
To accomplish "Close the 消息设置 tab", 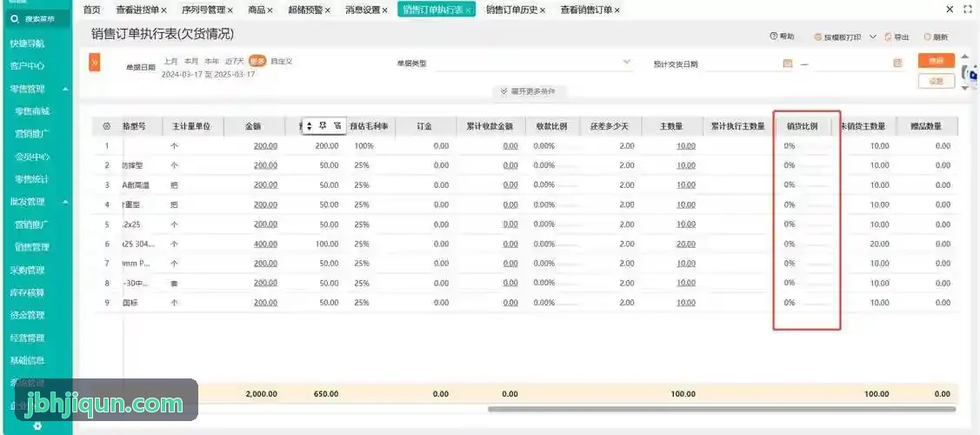I will (384, 10).
